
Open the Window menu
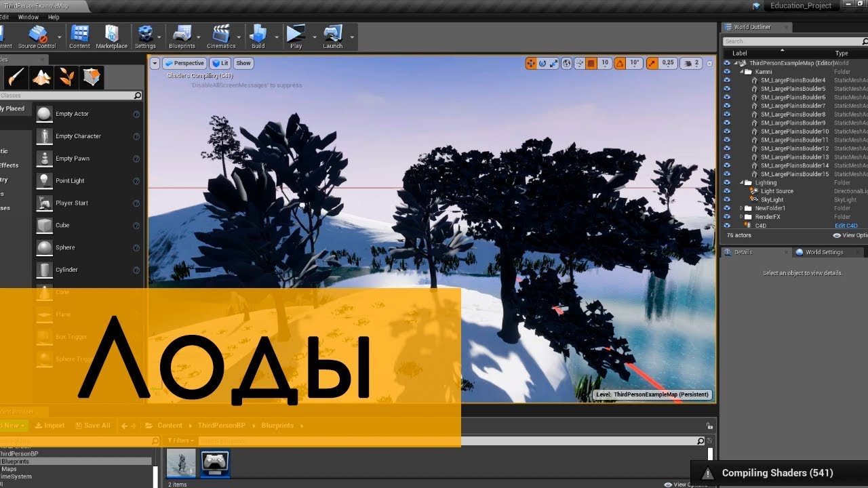[28, 17]
